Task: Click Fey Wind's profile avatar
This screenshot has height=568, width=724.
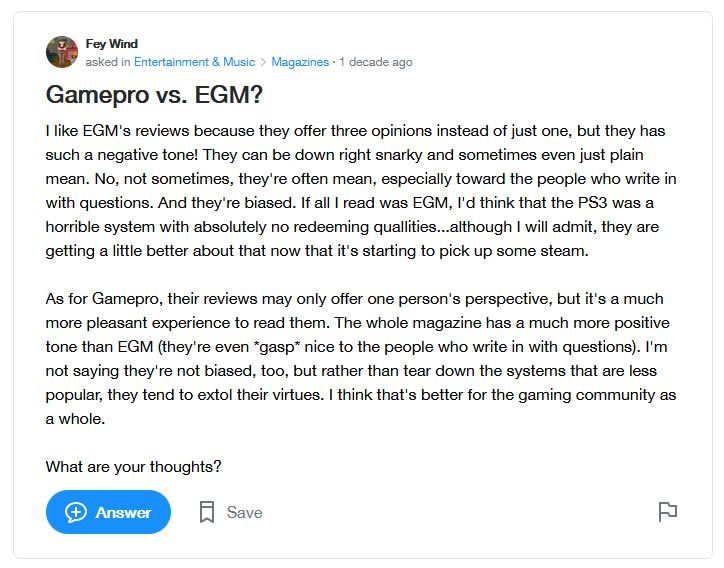Action: pos(62,52)
